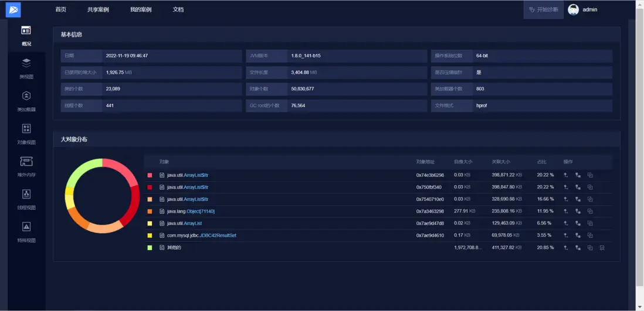Click overlapping-squares icon for 0x7ae9d47d8 row
644x311 pixels.
click(590, 224)
